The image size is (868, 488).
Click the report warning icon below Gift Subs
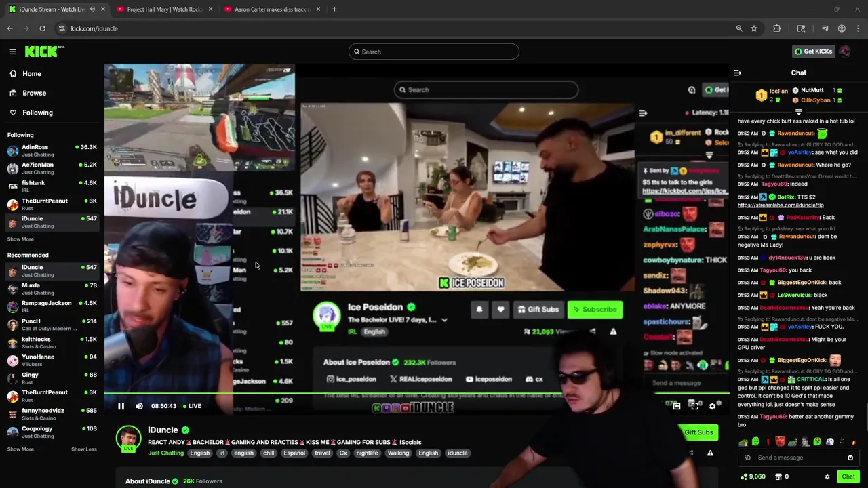tap(710, 453)
